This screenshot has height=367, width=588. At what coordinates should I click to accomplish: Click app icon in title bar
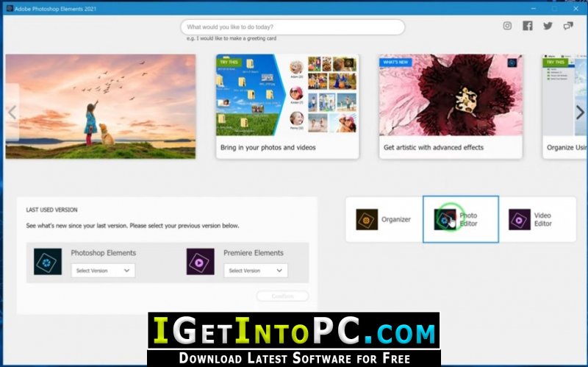10,8
